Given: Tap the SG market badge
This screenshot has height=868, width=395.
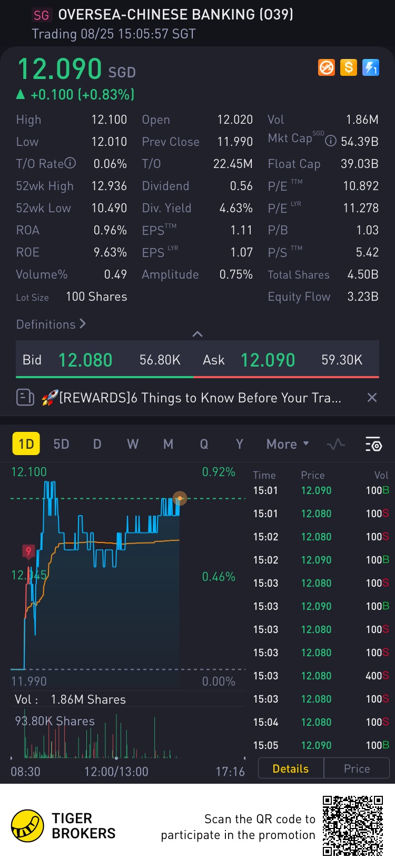Looking at the screenshot, I should (x=42, y=15).
